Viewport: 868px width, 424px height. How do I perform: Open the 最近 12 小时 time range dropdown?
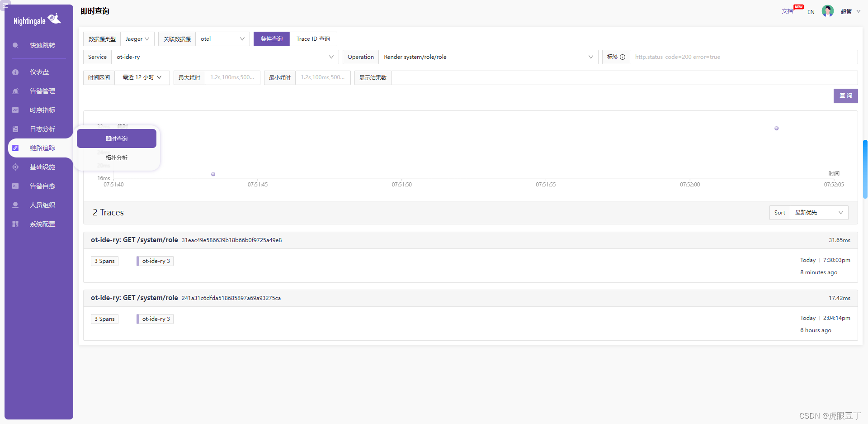142,77
